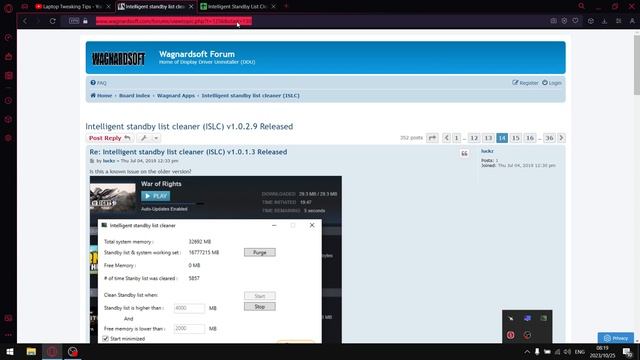
Task: Open sidebar settings gear
Action: tap(8, 138)
